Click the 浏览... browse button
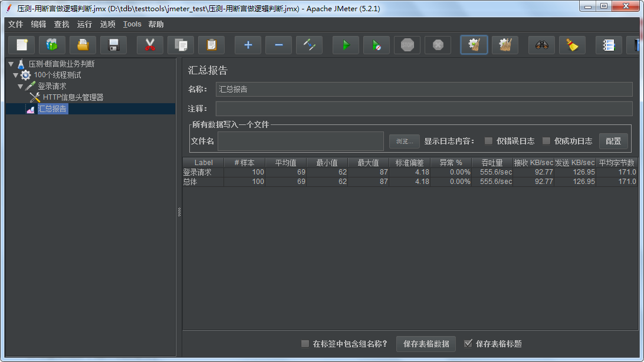Screen dimensions: 644x362 (405, 141)
